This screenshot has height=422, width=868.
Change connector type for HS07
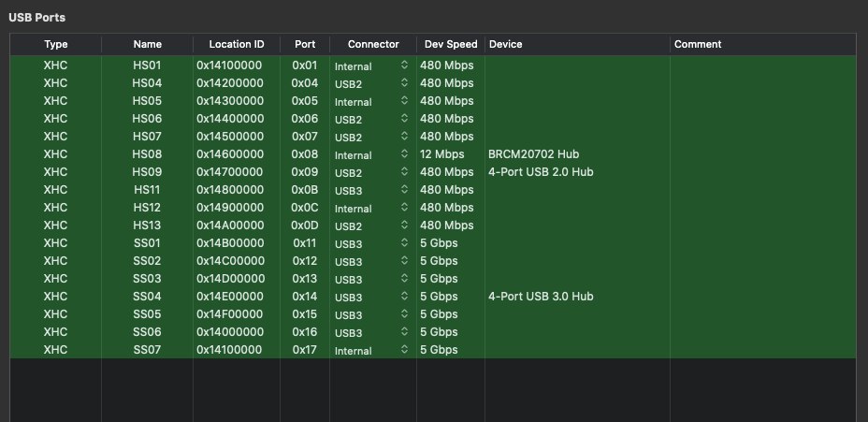click(371, 137)
